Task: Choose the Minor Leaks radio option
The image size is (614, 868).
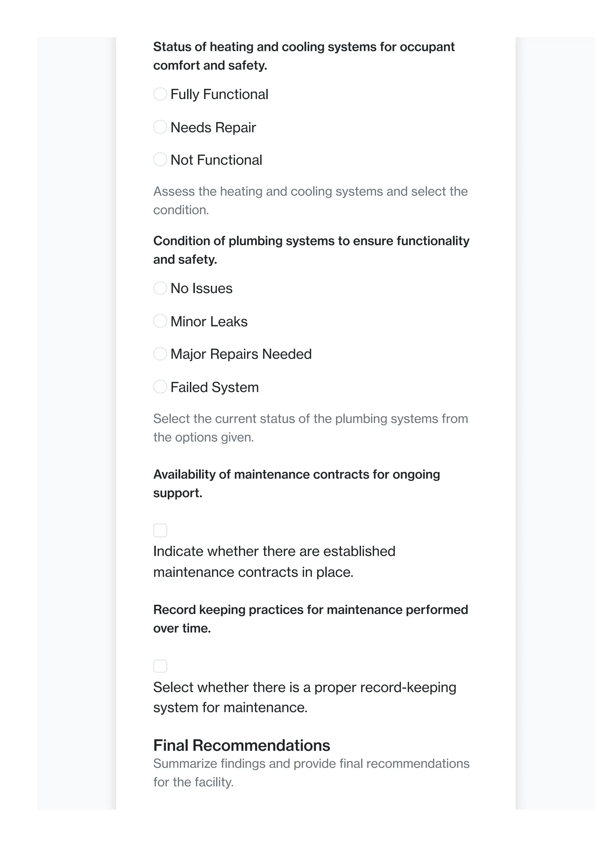Action: [160, 321]
